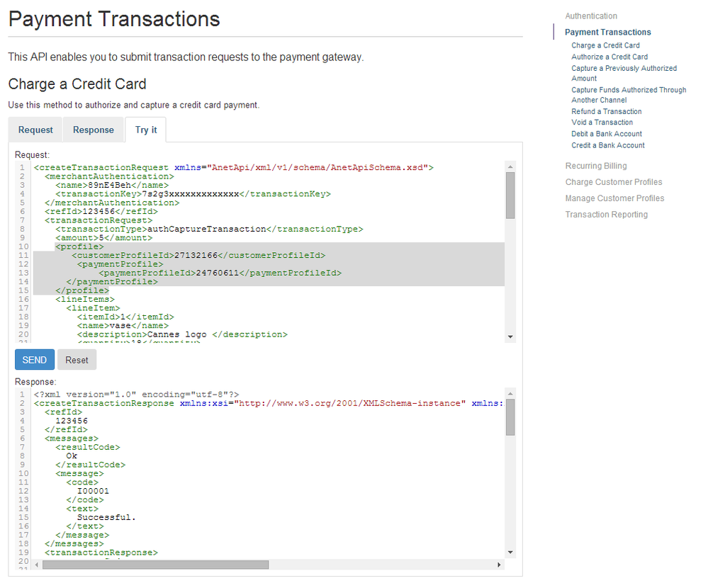Open the Response tab
Screen dimensions: 708x588
tap(94, 130)
